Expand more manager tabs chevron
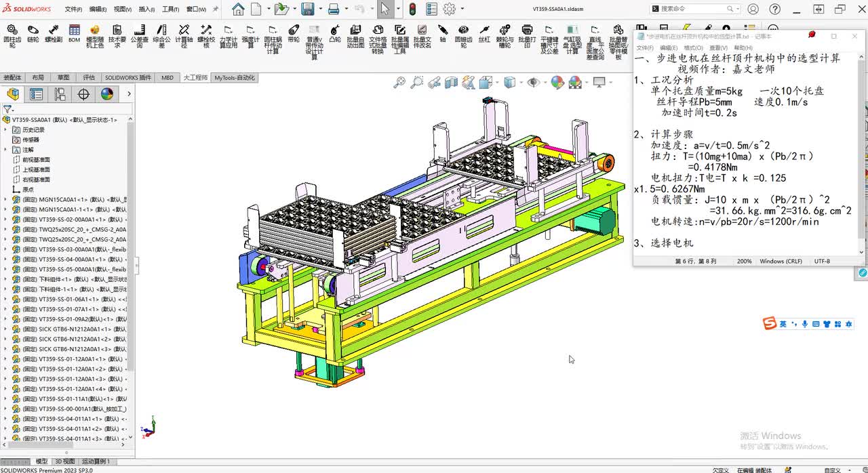868x473 pixels. 129,94
